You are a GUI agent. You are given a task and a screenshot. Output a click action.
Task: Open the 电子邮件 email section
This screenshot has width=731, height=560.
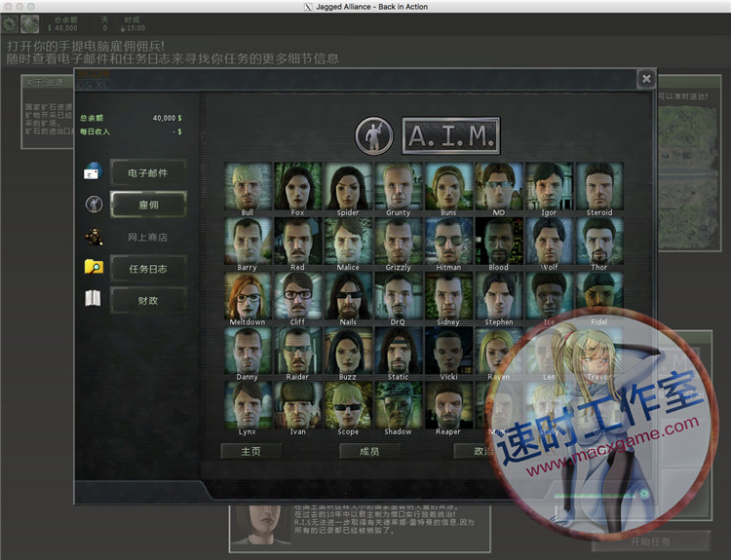[148, 172]
